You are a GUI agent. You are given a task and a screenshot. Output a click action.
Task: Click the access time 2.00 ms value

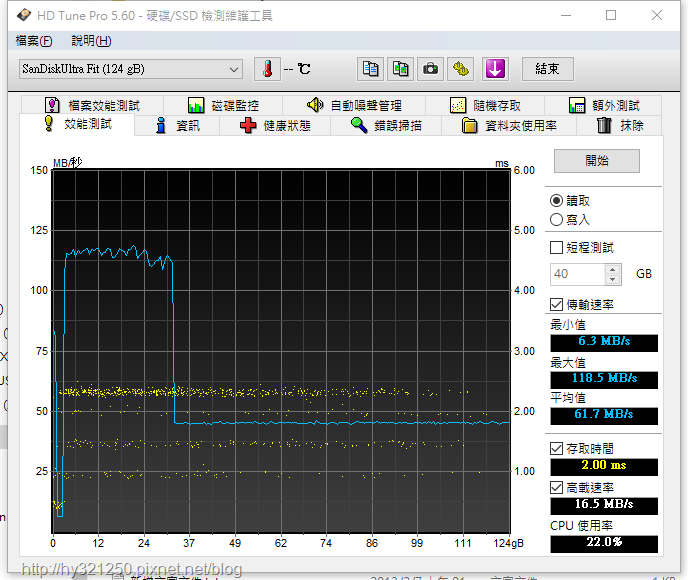pos(604,466)
